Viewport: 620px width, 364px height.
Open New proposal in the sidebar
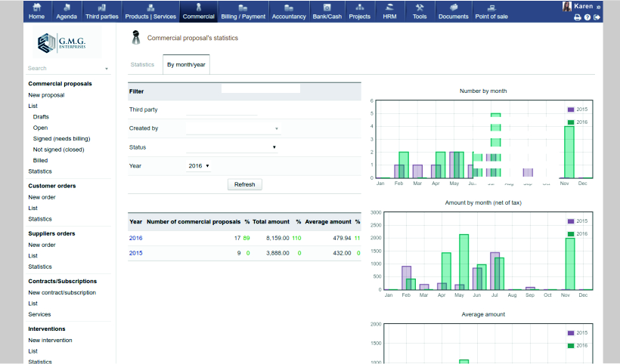coord(46,95)
